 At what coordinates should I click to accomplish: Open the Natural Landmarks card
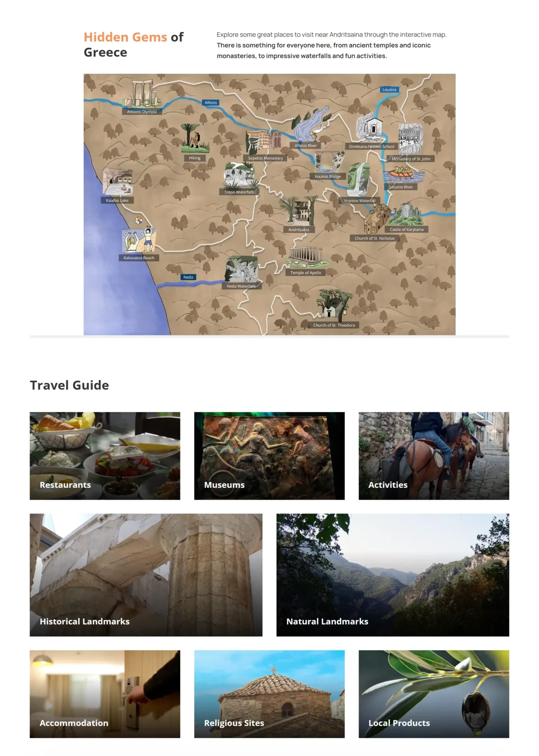(393, 575)
